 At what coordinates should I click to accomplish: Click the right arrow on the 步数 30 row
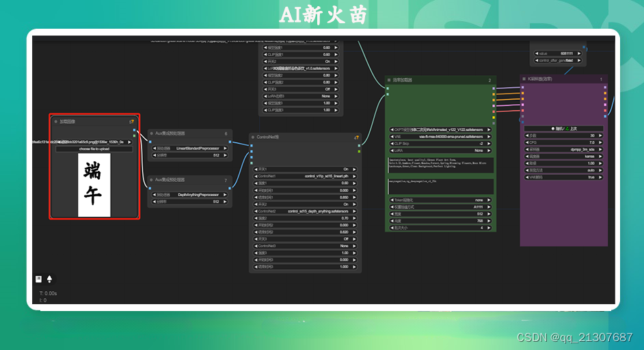(600, 135)
